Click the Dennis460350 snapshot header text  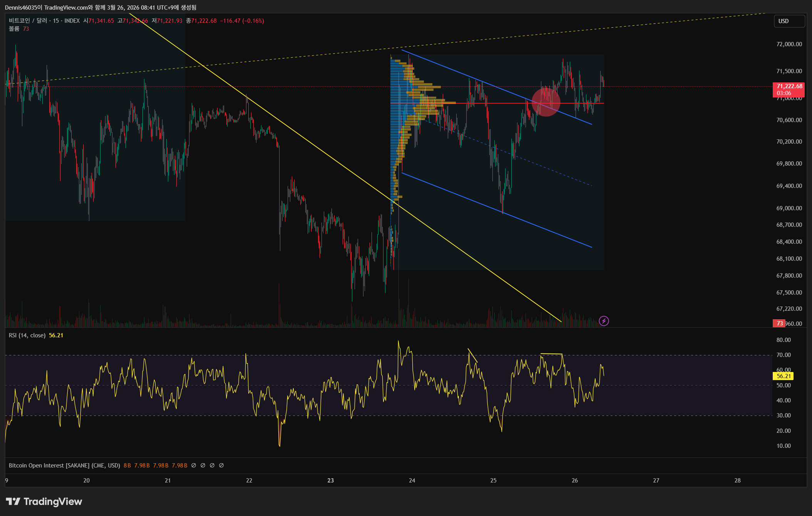click(100, 7)
